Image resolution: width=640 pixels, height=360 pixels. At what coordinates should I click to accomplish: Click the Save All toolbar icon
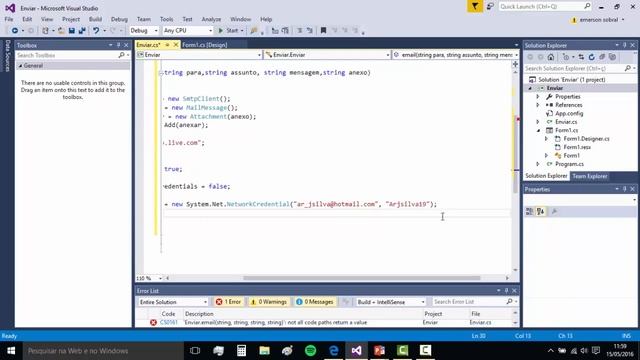82,31
